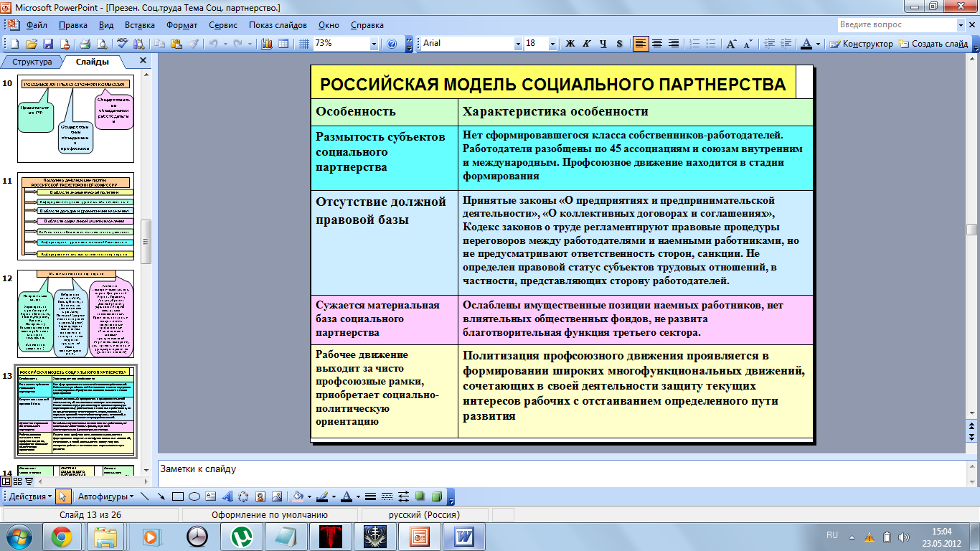The image size is (980, 551).
Task: Apply shadow style to shape
Action: pyautogui.click(x=420, y=496)
